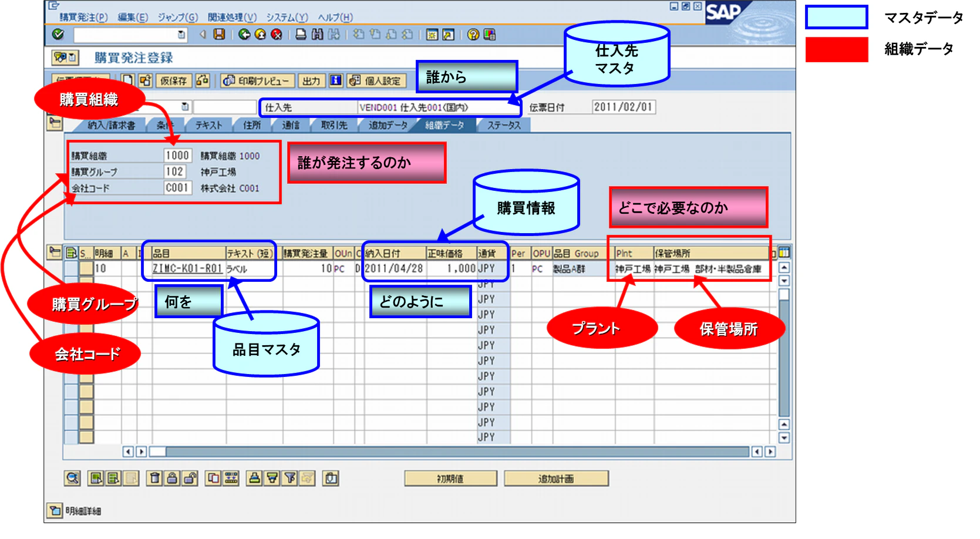Viewport: 980px width, 539px height.
Task: Click the Last Page icon
Action: pyautogui.click(x=407, y=34)
